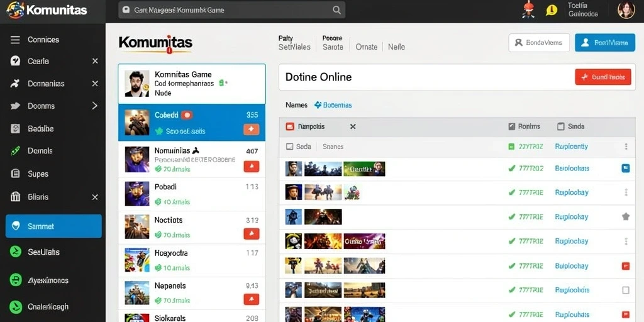
Task: Select the Supes sidebar icon
Action: [15, 174]
